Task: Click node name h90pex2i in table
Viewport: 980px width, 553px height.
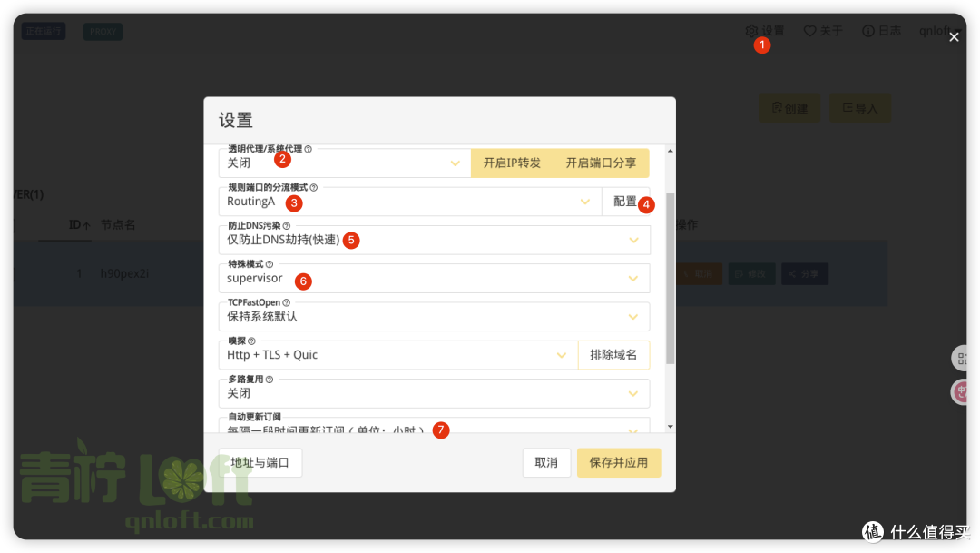Action: click(x=124, y=273)
